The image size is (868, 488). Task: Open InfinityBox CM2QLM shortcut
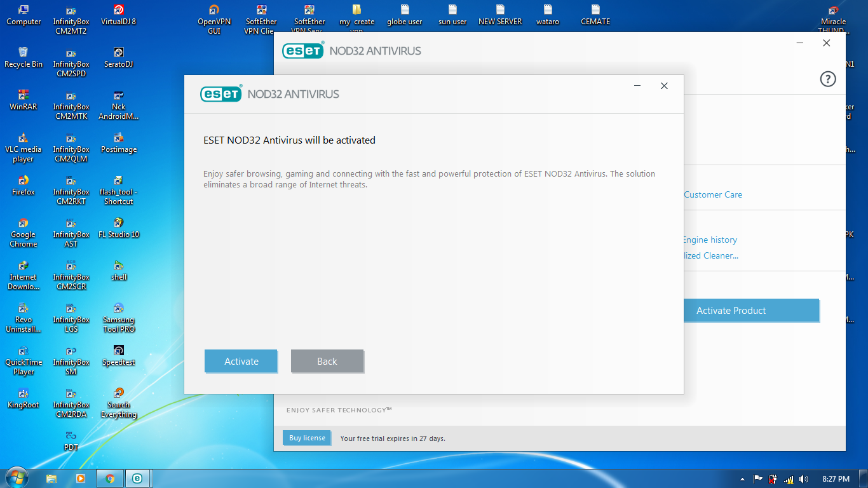pos(71,148)
